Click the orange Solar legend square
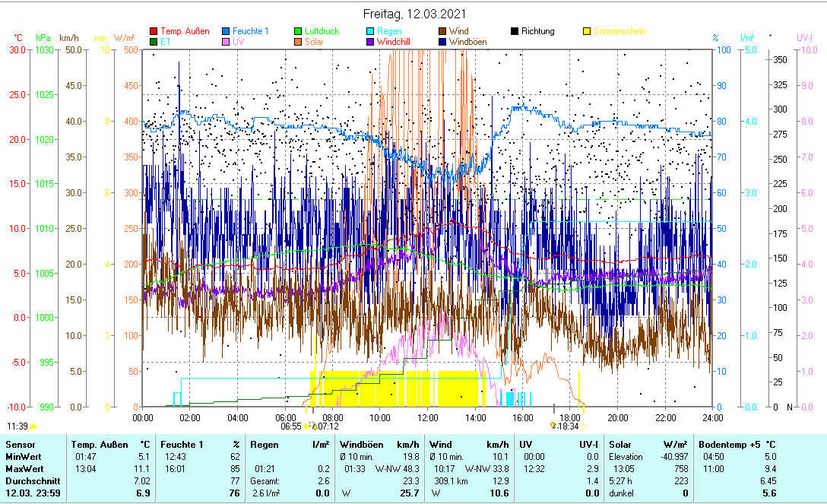 point(298,42)
